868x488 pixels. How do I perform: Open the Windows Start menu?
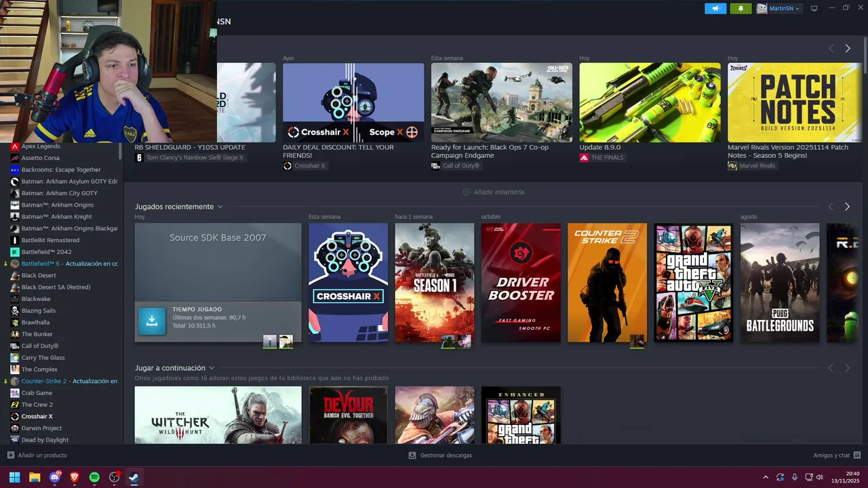(x=14, y=477)
